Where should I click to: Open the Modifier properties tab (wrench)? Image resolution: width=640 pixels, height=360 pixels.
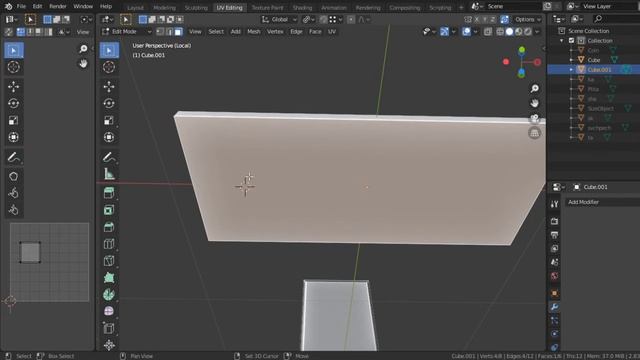[554, 307]
